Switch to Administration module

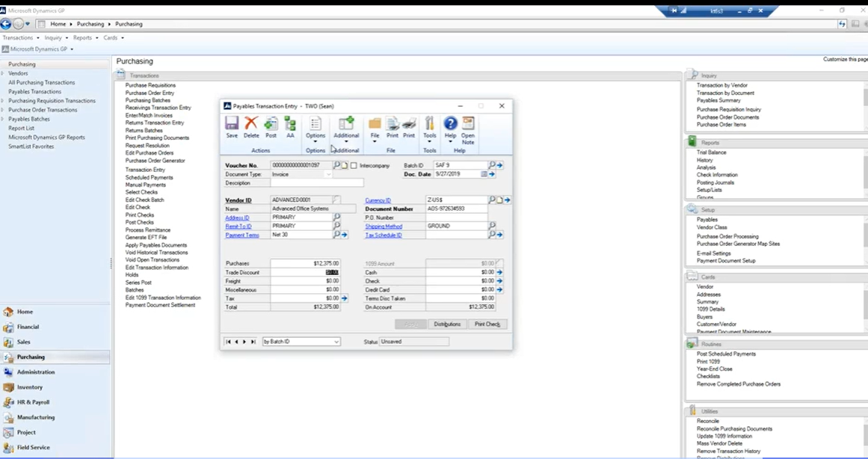(x=35, y=372)
